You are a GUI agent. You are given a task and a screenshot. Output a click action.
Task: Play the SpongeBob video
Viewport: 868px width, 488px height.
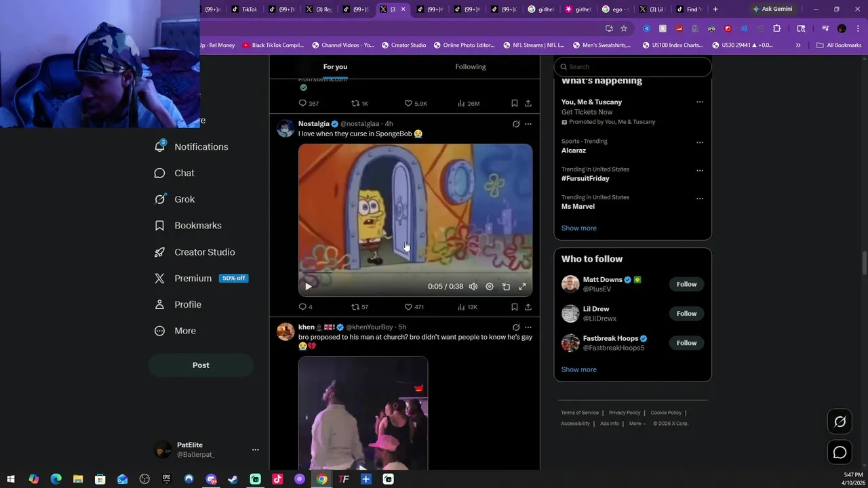(x=308, y=287)
